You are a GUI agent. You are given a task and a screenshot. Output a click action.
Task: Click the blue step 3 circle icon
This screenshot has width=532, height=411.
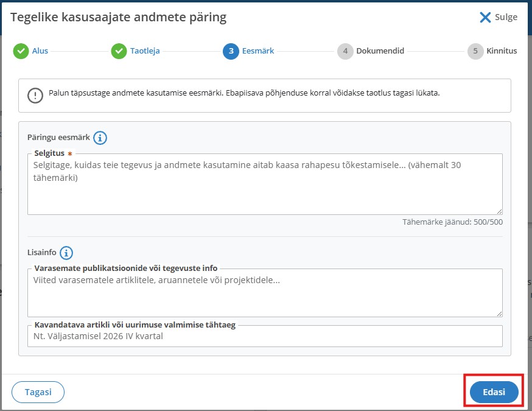coord(231,51)
